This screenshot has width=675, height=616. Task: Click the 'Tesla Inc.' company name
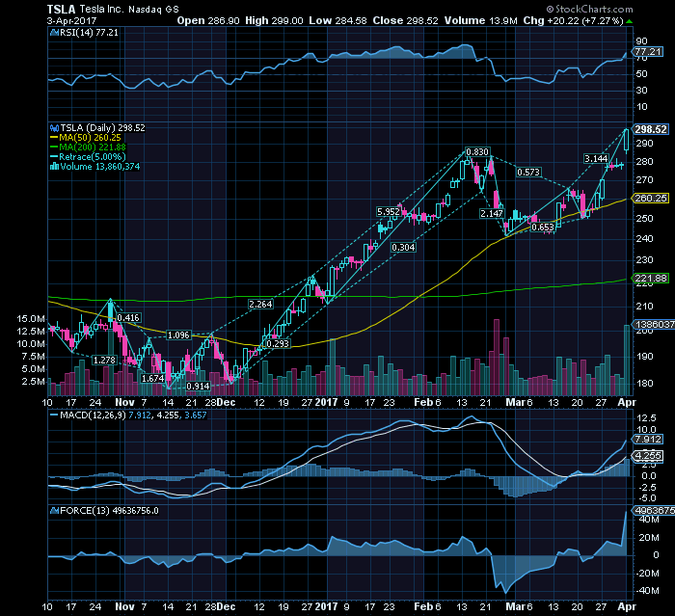(x=101, y=9)
